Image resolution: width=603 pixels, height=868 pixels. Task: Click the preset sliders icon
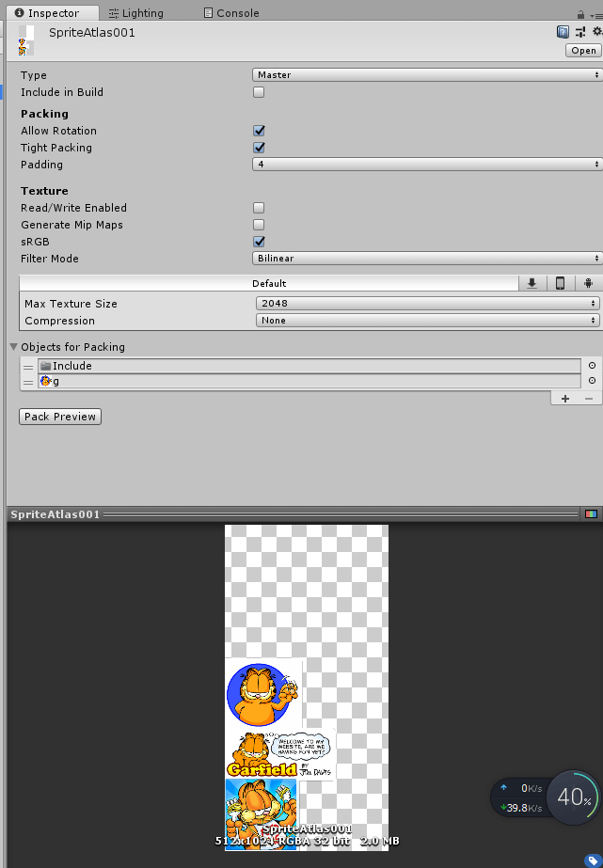[x=580, y=32]
